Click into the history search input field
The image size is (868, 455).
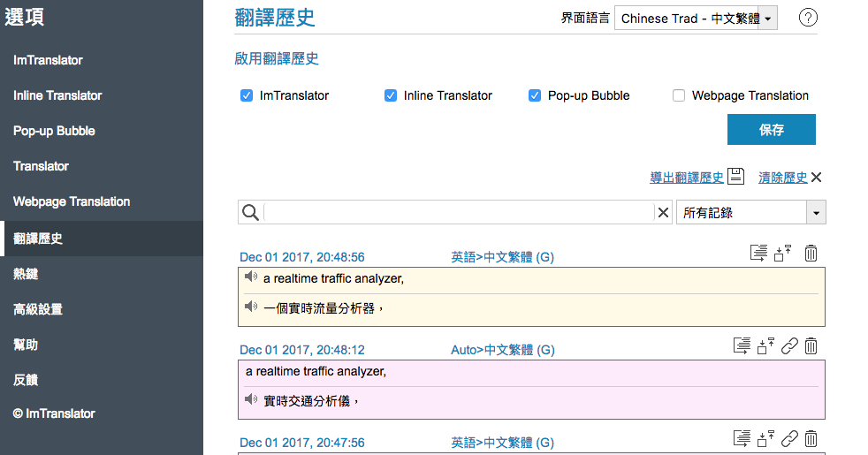click(x=459, y=212)
